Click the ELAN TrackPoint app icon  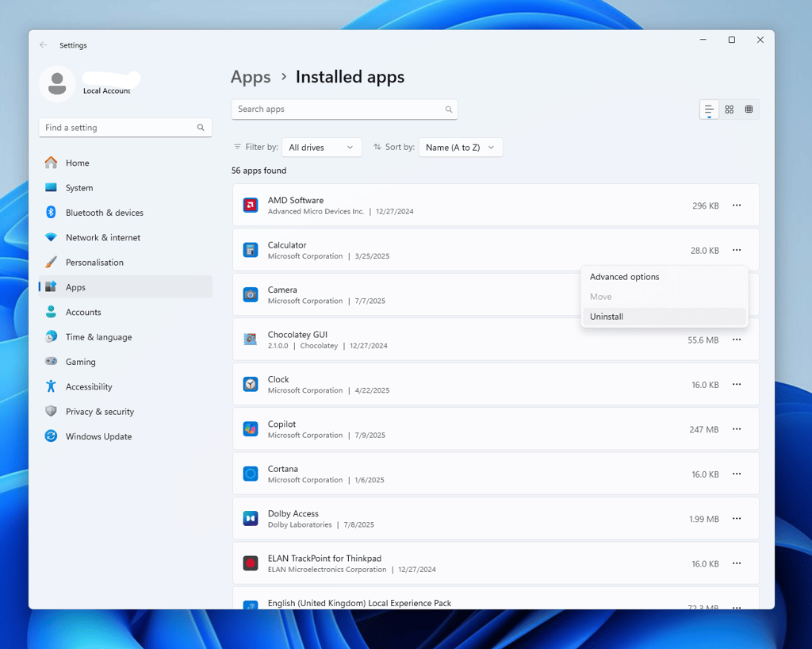(x=251, y=563)
